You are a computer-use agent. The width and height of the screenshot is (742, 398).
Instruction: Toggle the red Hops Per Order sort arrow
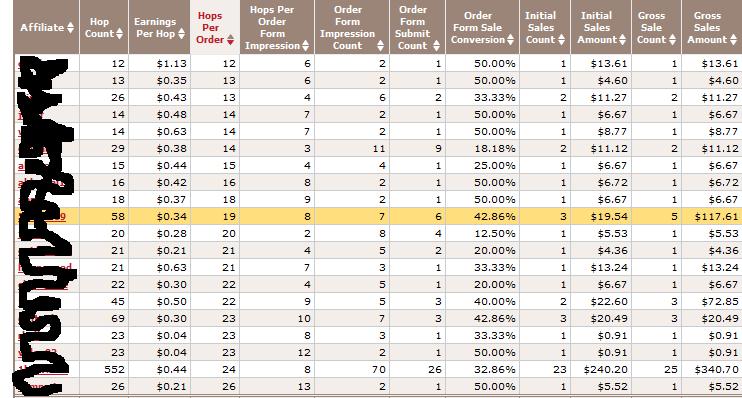coord(230,40)
